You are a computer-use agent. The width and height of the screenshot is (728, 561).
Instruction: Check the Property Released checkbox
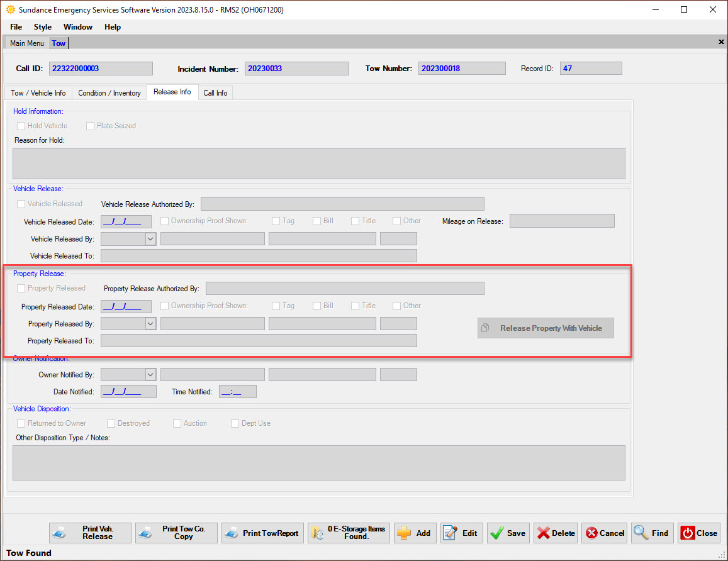(x=21, y=288)
